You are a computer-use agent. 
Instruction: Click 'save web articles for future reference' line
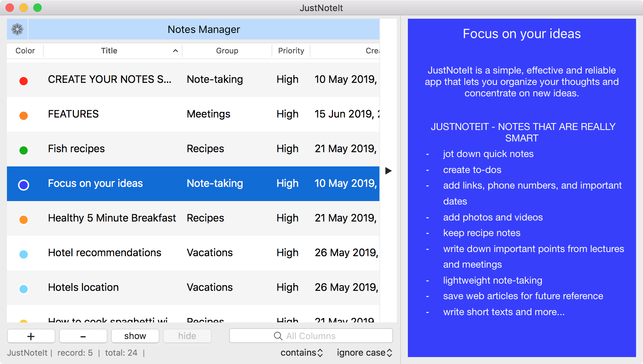click(x=523, y=296)
